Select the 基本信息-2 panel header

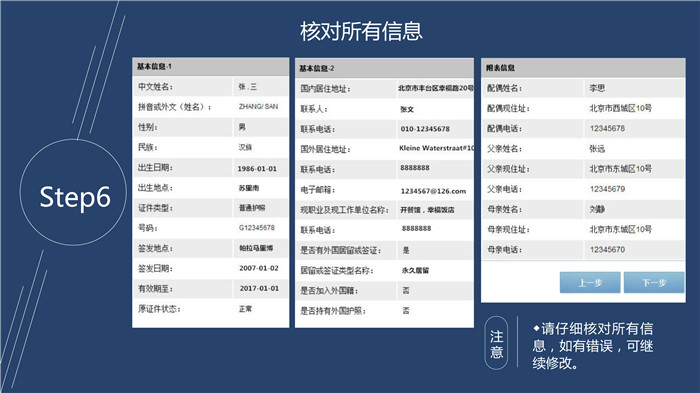384,68
